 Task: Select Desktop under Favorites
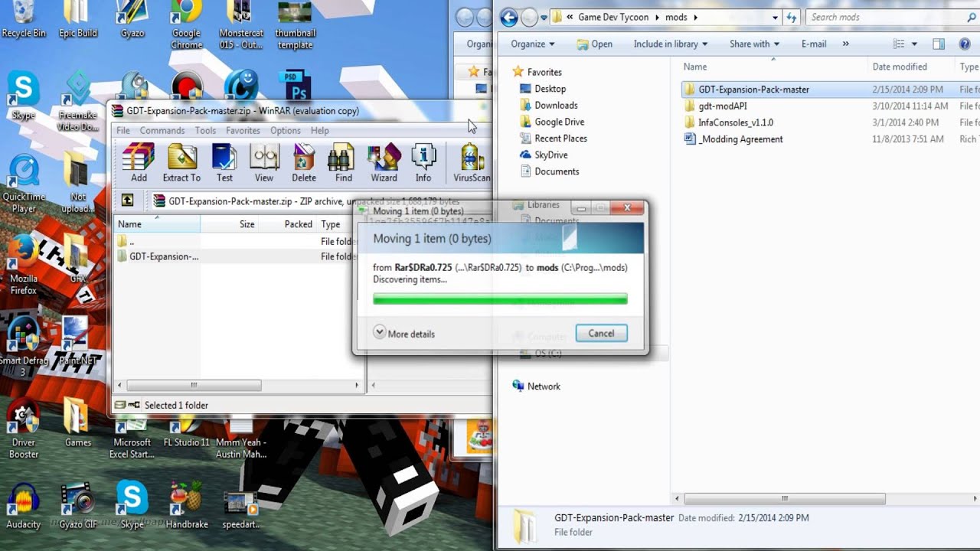pyautogui.click(x=550, y=89)
